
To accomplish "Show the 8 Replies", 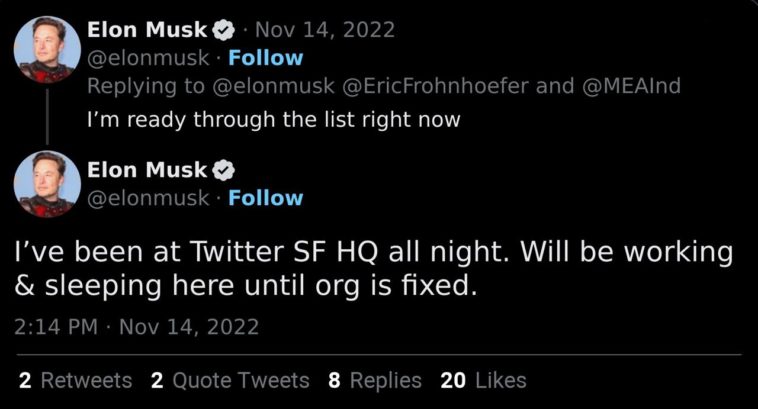I will click(375, 380).
